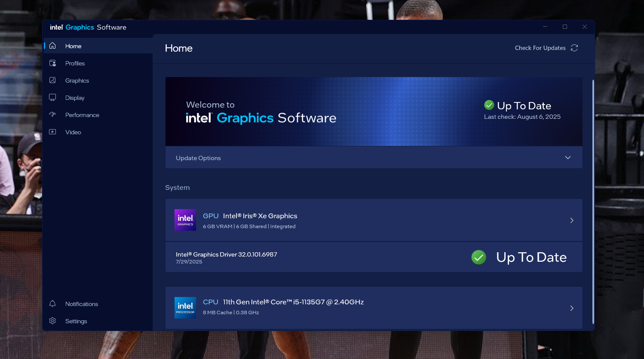Switch to the Display section
The width and height of the screenshot is (644, 359).
pyautogui.click(x=98, y=97)
